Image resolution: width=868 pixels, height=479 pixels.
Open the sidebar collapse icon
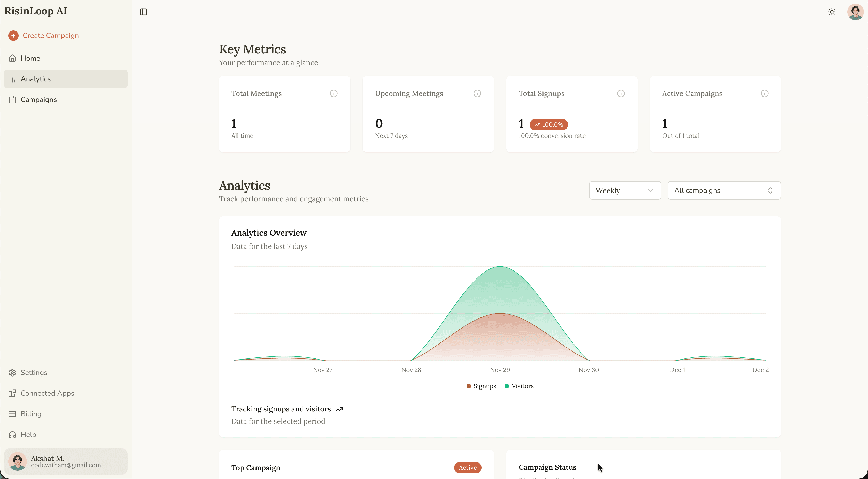pyautogui.click(x=144, y=12)
